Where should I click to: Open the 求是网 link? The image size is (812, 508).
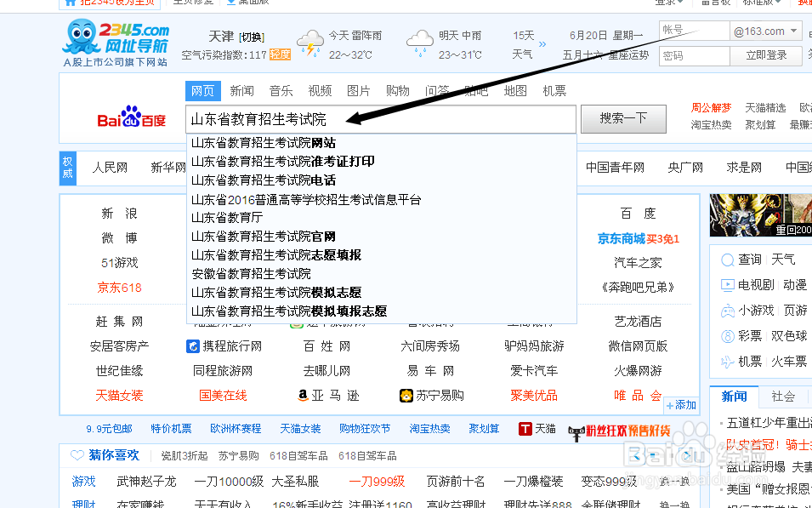tap(744, 168)
